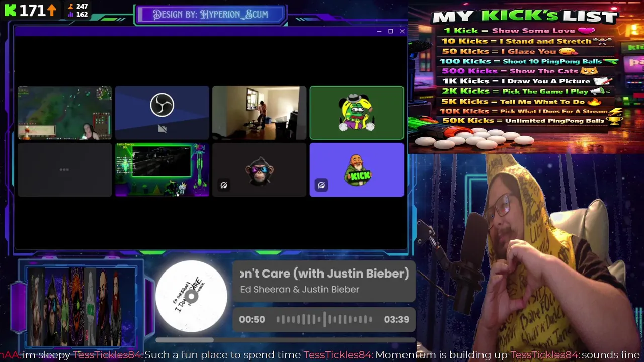Click the 1 Kick = Show Some Love line
The image size is (644, 362).
[x=519, y=31]
